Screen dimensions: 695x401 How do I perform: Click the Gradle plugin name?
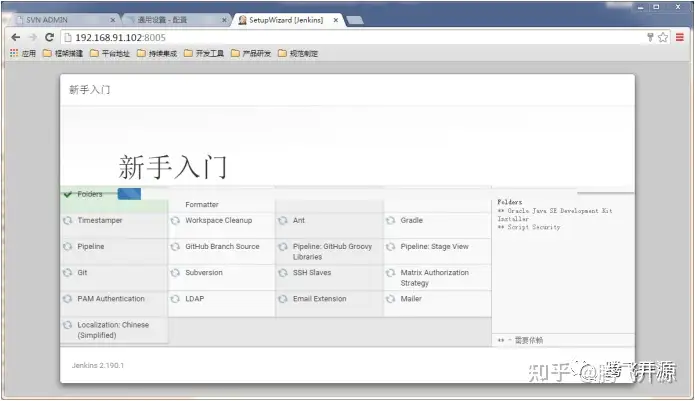click(x=412, y=220)
